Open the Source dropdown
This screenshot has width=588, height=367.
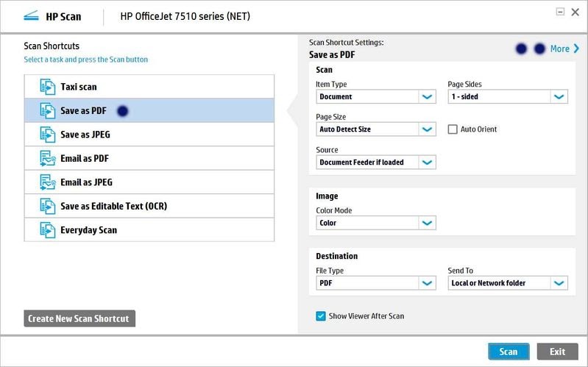[x=376, y=163]
